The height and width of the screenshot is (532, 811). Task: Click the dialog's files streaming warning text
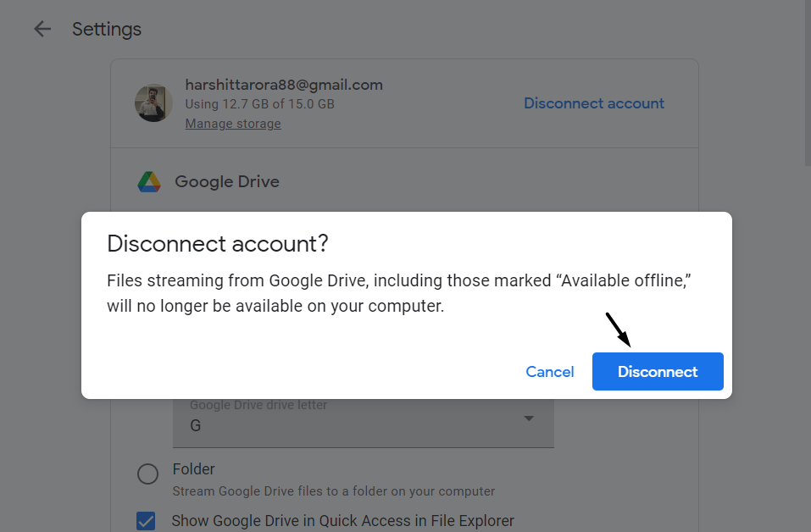point(398,293)
